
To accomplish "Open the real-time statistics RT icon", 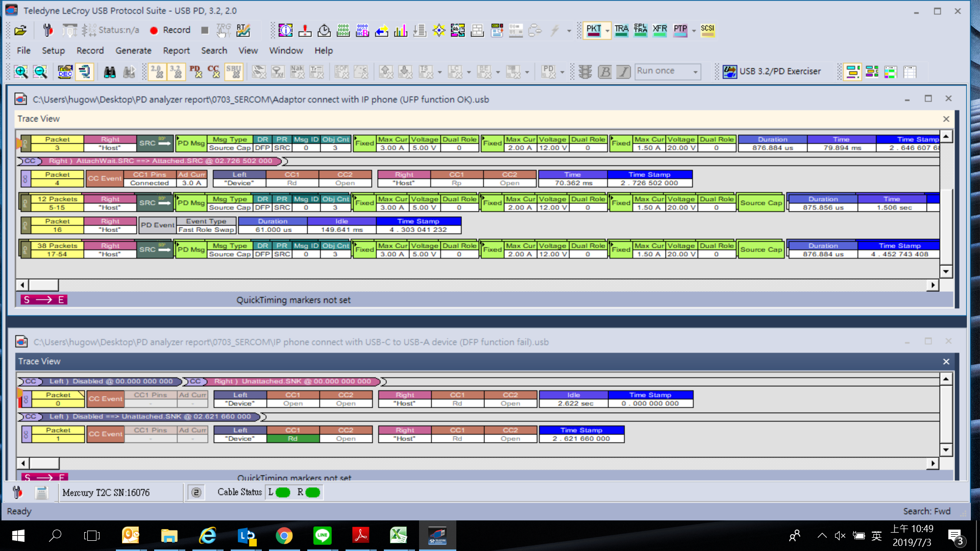I will (x=243, y=31).
